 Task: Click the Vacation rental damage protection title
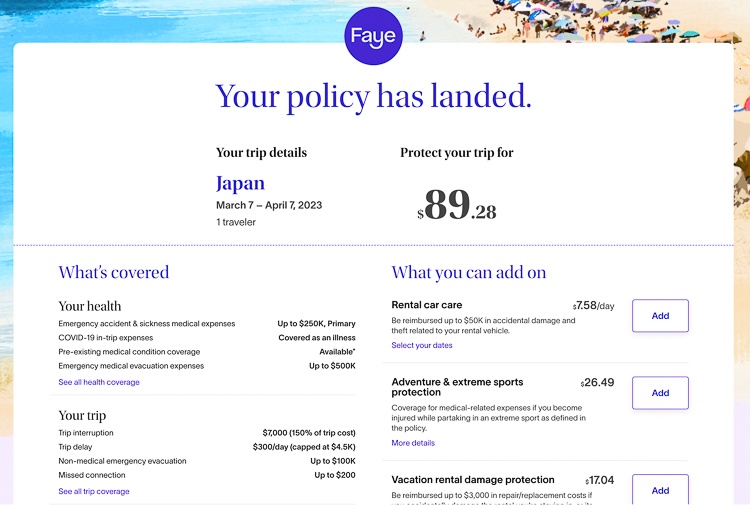[473, 480]
